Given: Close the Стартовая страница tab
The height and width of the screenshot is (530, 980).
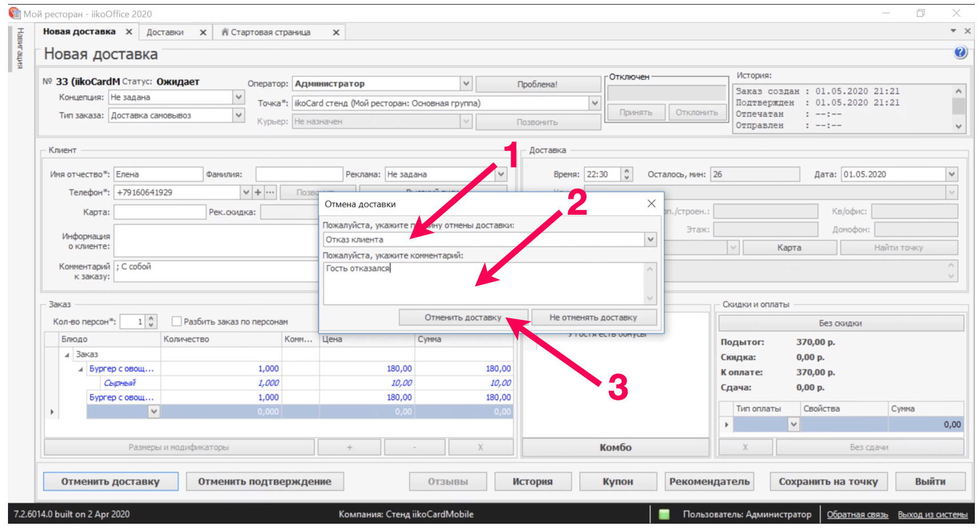Looking at the screenshot, I should 336,33.
